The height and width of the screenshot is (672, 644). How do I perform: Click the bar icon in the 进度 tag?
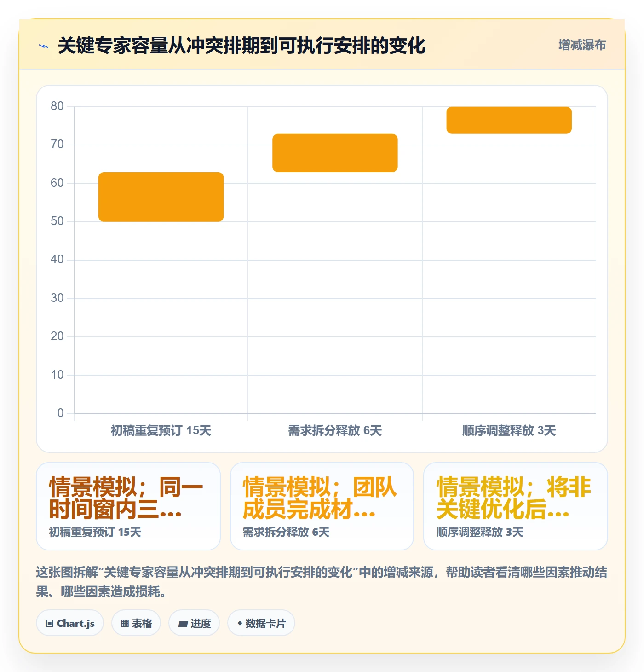point(183,624)
